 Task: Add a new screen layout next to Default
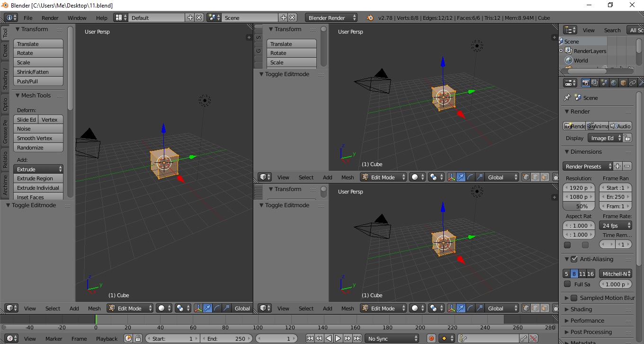(190, 18)
